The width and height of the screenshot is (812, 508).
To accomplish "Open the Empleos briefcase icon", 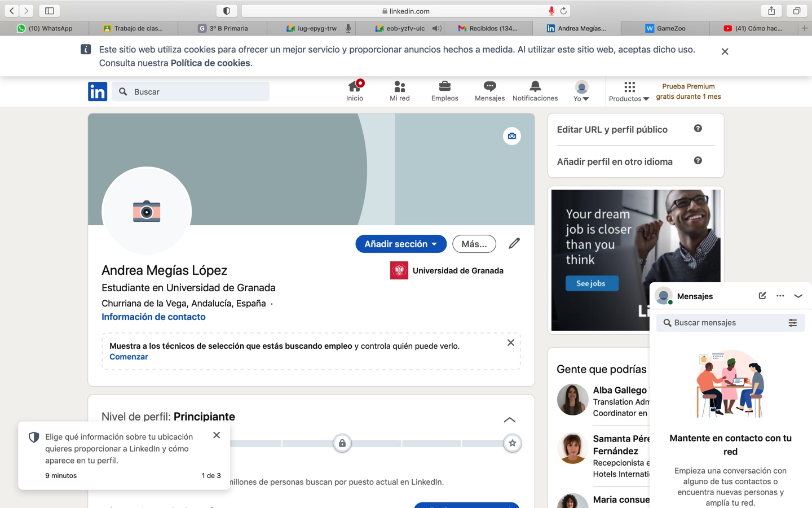I will click(x=444, y=86).
